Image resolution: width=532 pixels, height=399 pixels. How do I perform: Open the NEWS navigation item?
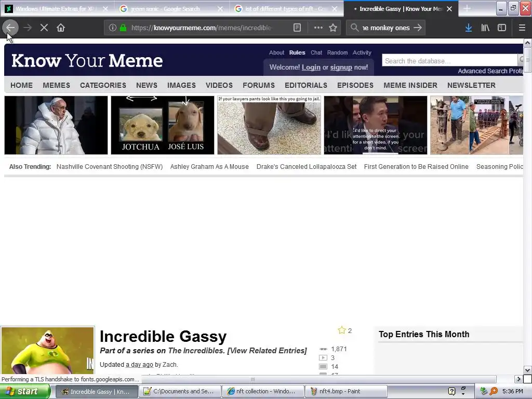147,85
